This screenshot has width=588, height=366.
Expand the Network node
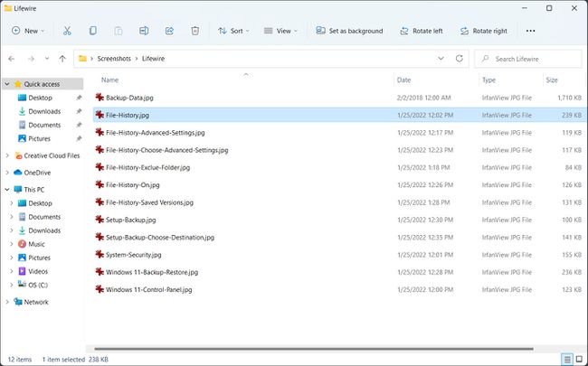click(7, 302)
